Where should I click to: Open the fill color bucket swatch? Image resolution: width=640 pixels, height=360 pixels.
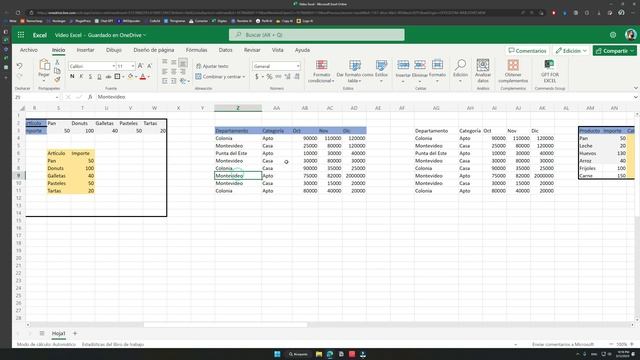tap(131, 76)
